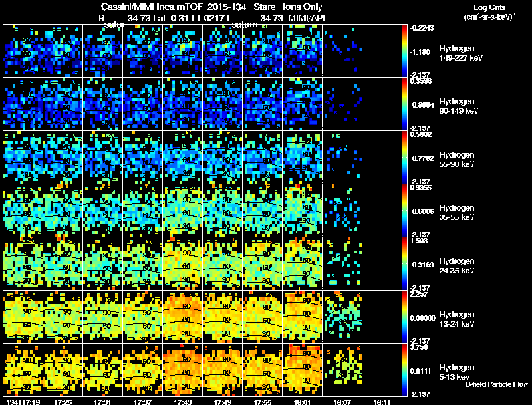Open the 13-24 keV panel at 17:19
Viewport: 532px width, 405px height.
[23, 317]
